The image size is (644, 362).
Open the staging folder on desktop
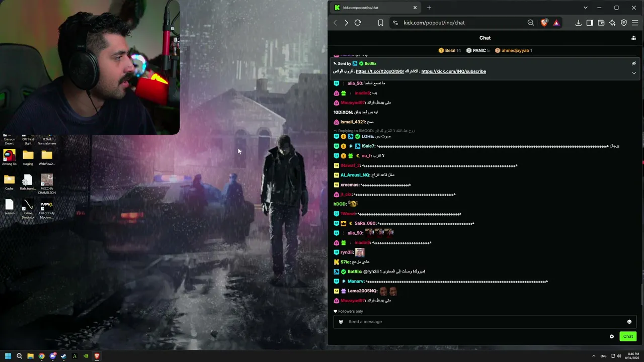pos(28,157)
